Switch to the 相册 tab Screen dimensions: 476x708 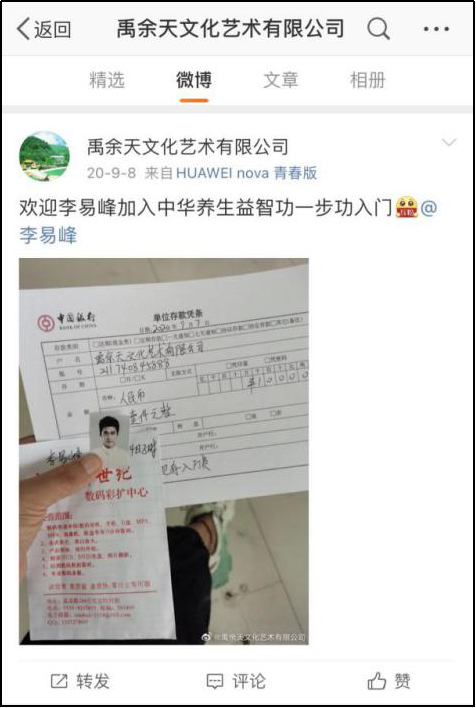pos(368,80)
